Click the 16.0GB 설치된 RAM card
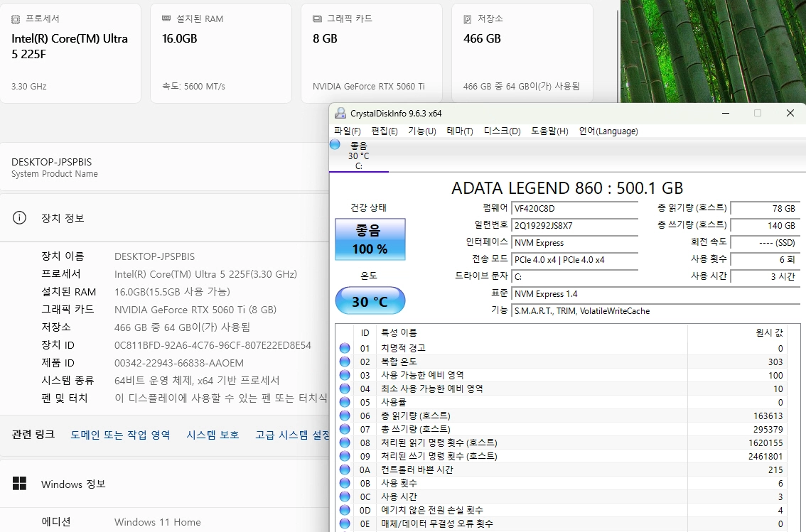Screen dimensions: 806x532 (x=221, y=53)
